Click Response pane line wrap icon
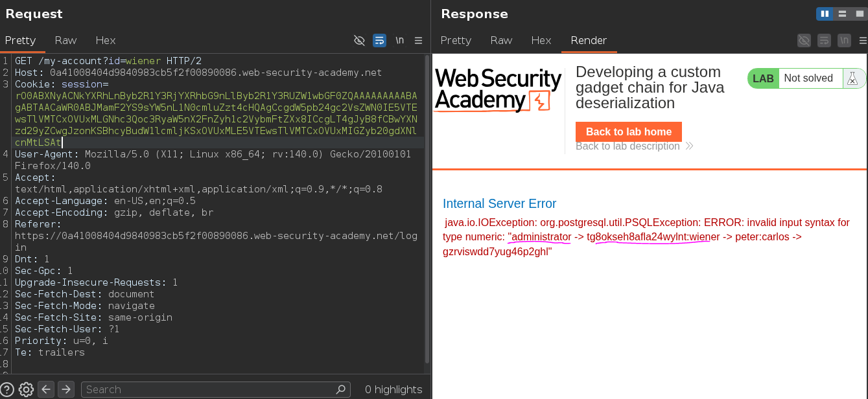 (x=824, y=40)
